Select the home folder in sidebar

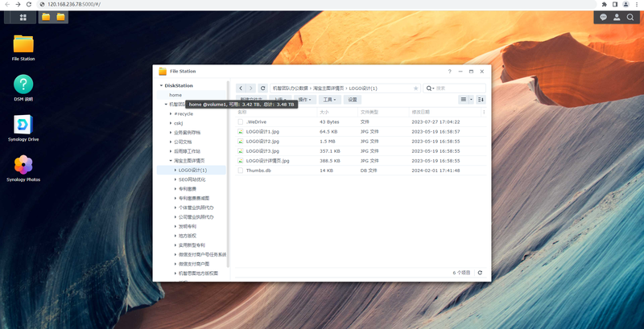175,95
